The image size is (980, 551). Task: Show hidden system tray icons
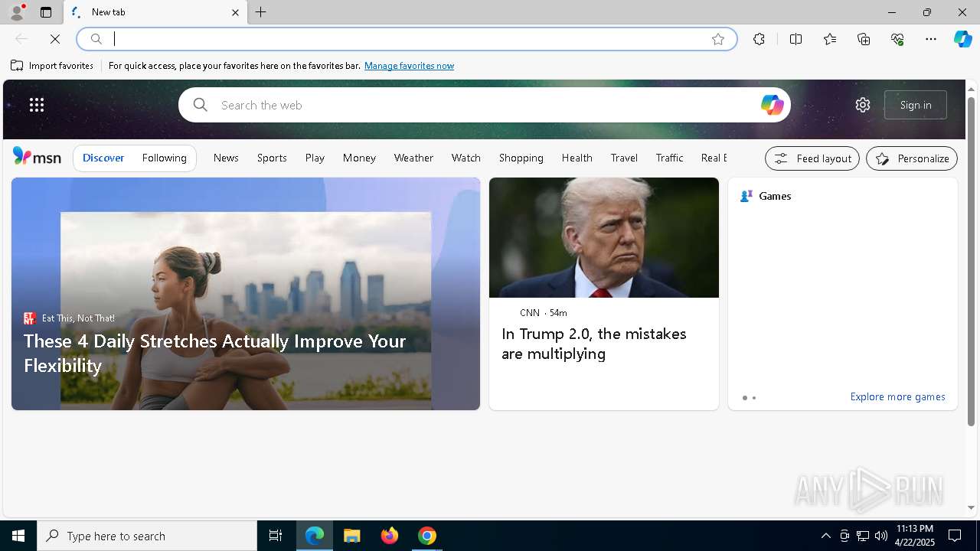(x=825, y=536)
